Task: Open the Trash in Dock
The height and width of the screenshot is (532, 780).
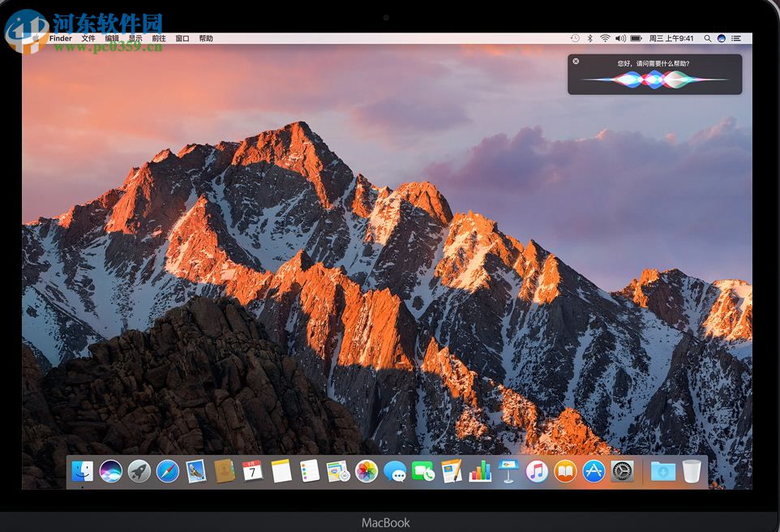Action: (692, 471)
